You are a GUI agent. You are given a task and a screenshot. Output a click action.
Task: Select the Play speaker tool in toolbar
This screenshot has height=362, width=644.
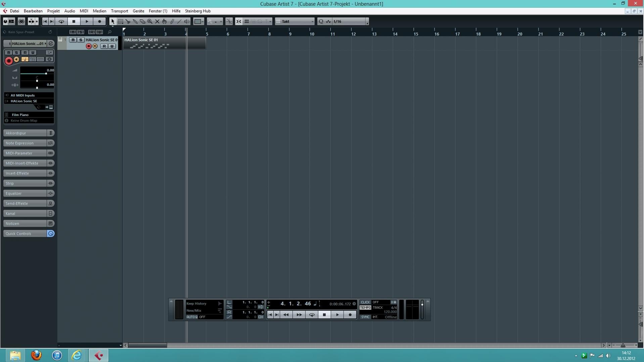tap(187, 21)
